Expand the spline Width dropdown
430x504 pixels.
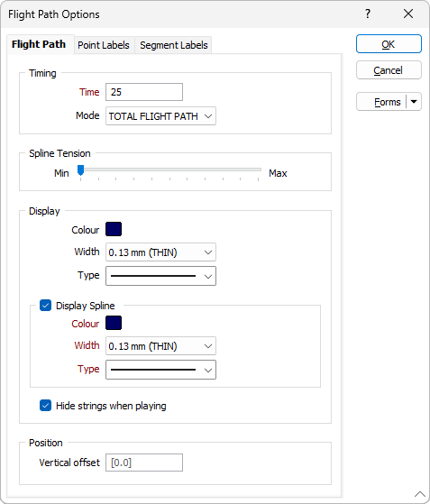pyautogui.click(x=160, y=346)
